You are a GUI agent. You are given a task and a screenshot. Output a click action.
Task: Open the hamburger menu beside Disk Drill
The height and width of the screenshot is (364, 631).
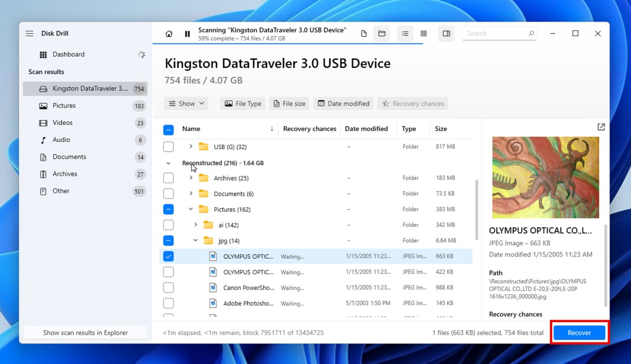click(x=29, y=33)
